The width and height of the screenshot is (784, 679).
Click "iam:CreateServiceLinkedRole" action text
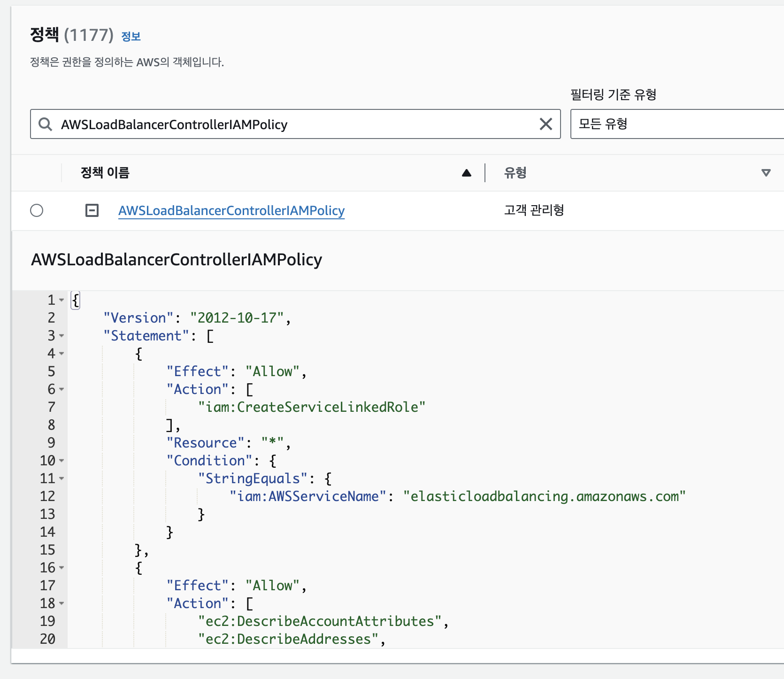click(312, 407)
